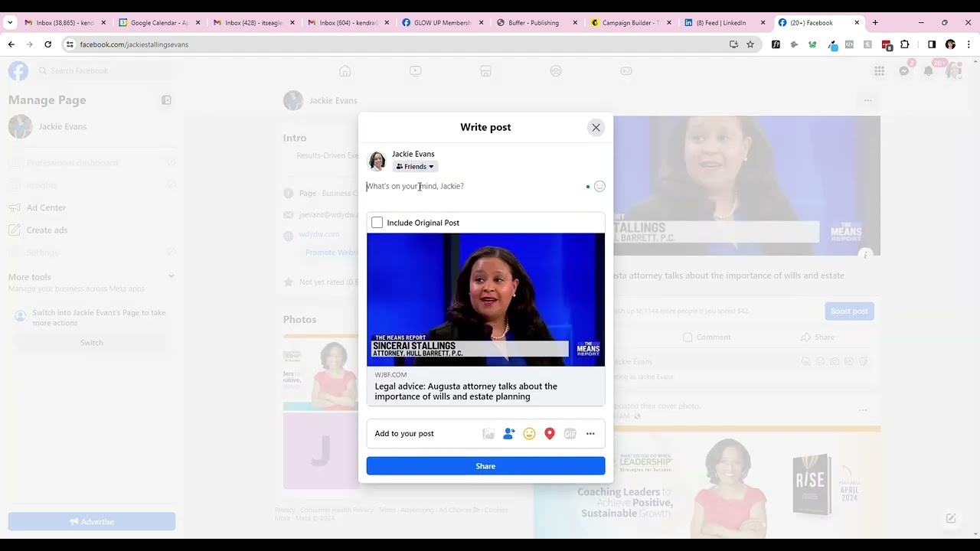Open more post options ellipsis
Screen dimensions: 980x551
click(590, 434)
